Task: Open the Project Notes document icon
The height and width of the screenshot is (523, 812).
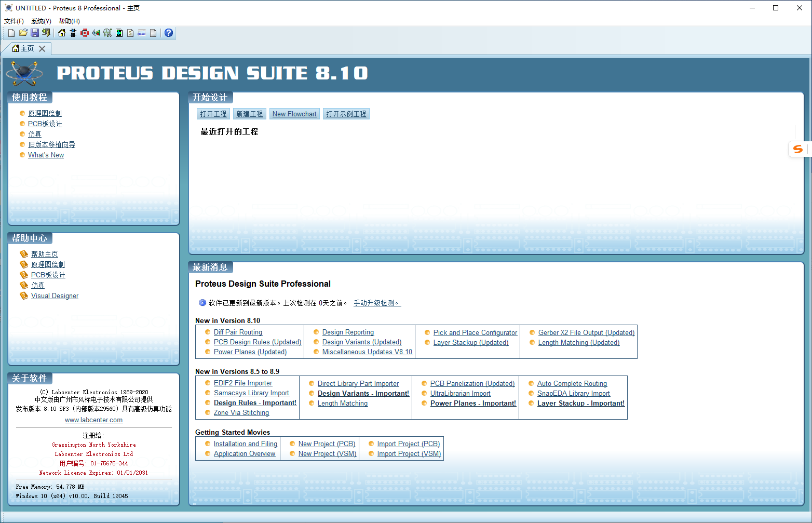Action: [153, 33]
